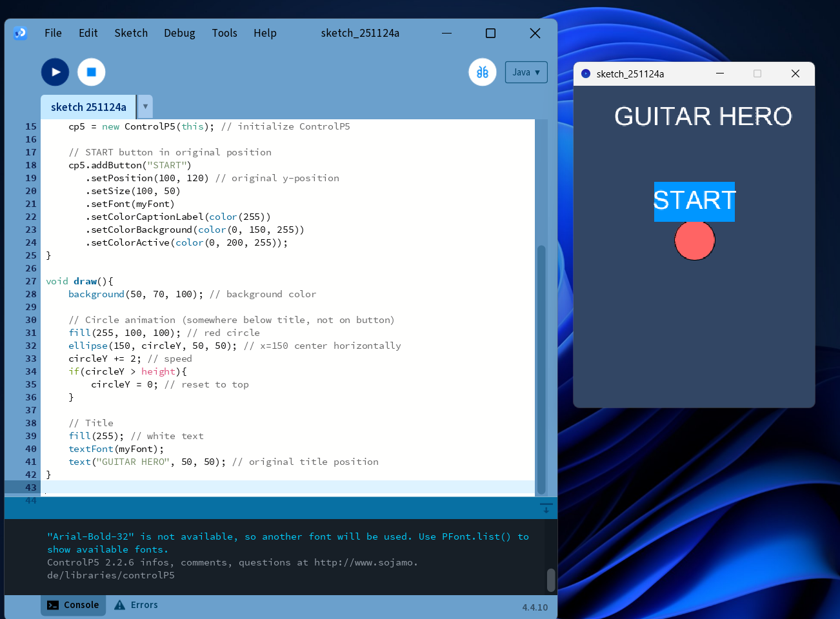The height and width of the screenshot is (619, 840).
Task: Open the Tools menu
Action: click(225, 33)
